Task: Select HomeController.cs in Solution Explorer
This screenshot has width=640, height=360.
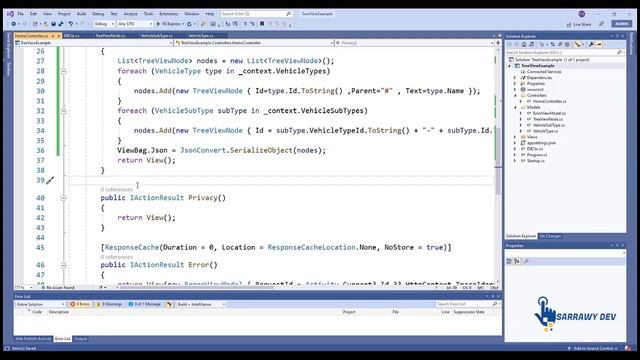Action: click(549, 101)
